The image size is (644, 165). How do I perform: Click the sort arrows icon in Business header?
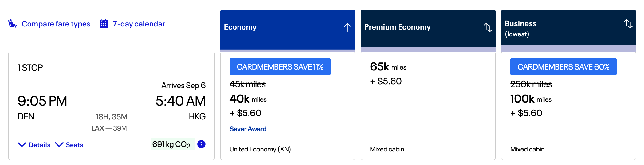[x=628, y=24]
